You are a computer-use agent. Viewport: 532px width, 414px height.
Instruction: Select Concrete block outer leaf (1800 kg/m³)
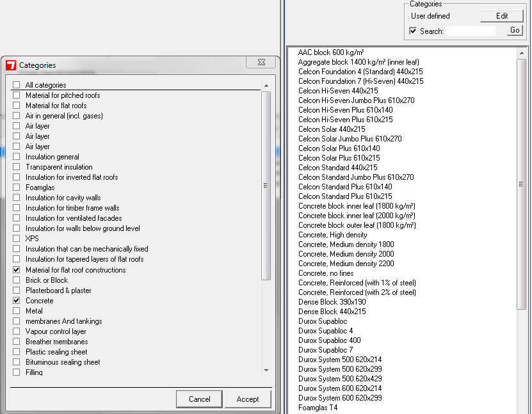coord(357,225)
